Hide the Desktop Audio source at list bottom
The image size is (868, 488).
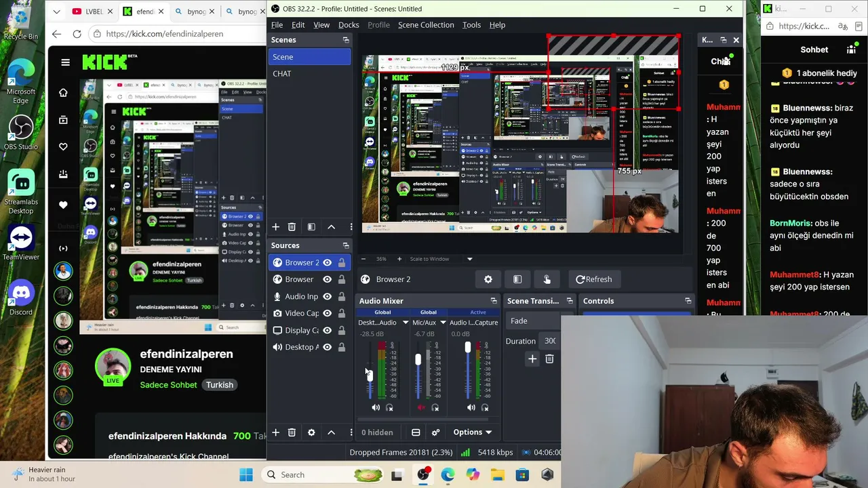pyautogui.click(x=327, y=347)
